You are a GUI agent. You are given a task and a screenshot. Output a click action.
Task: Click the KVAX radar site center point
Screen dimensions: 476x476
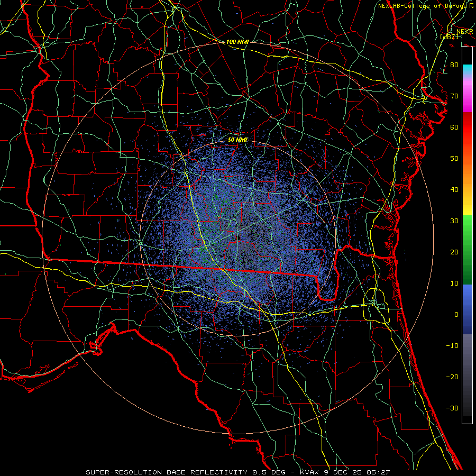(x=239, y=237)
